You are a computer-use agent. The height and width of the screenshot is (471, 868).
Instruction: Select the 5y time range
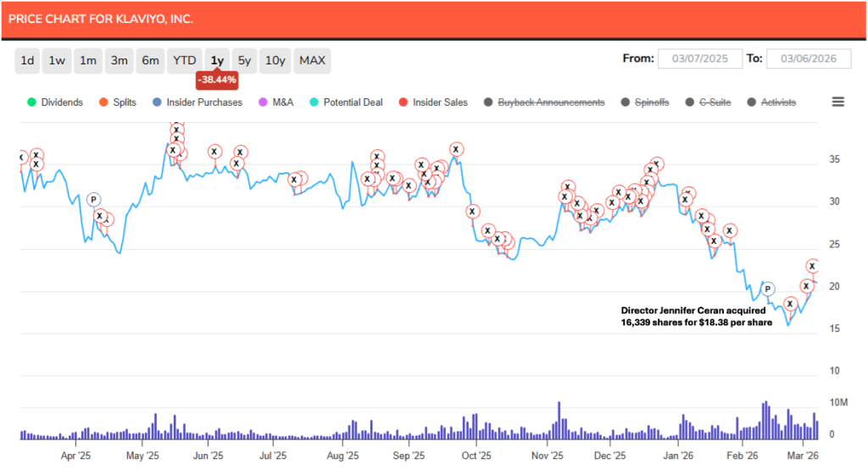[x=244, y=60]
